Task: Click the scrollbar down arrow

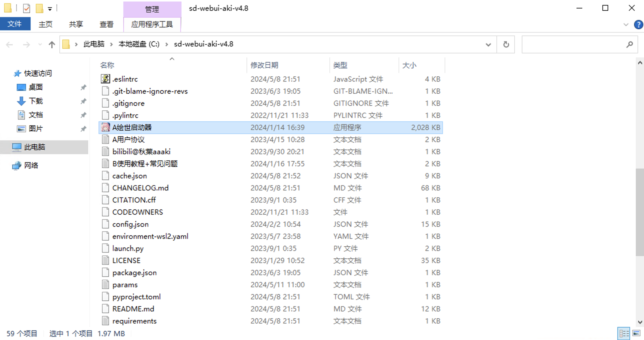Action: (640, 322)
